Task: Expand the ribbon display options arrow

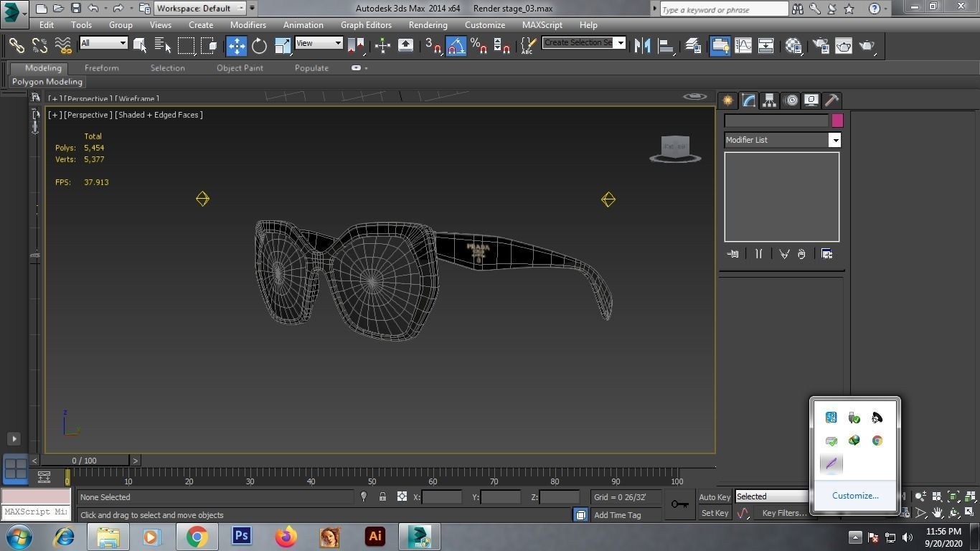Action: pos(366,68)
